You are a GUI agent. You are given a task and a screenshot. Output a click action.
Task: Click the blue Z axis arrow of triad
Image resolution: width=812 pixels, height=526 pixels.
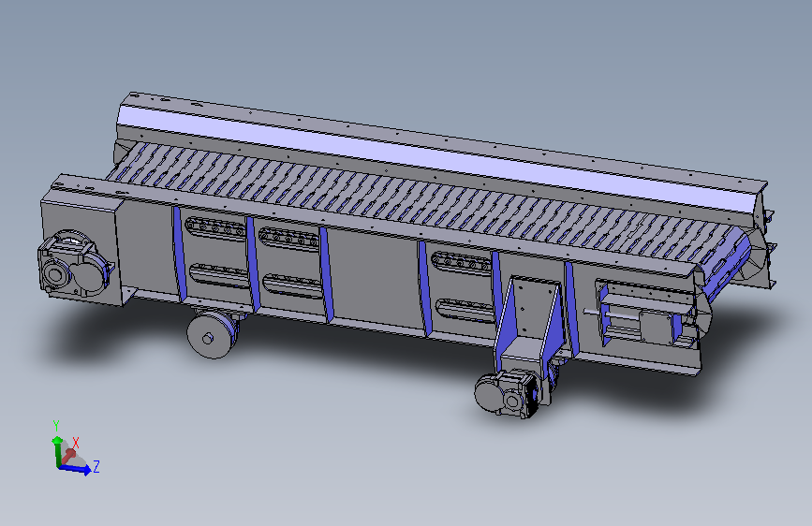click(x=76, y=469)
